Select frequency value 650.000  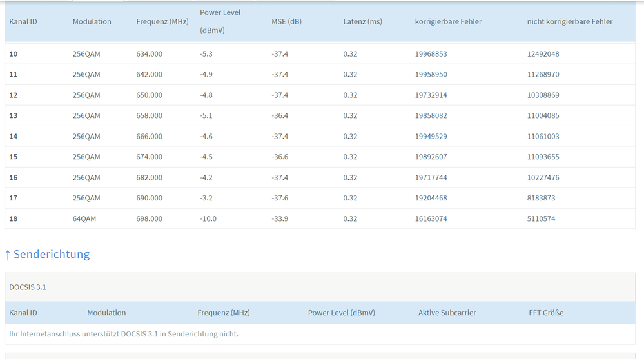click(x=149, y=95)
